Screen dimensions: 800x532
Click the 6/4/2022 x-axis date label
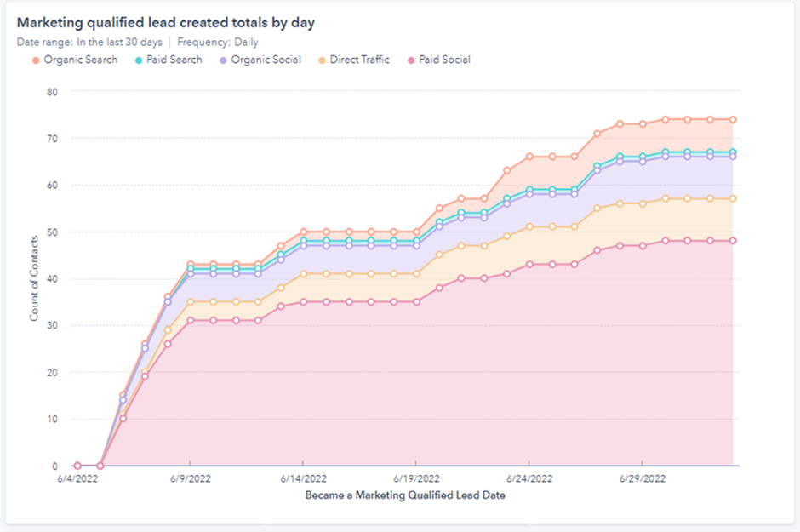pos(77,479)
